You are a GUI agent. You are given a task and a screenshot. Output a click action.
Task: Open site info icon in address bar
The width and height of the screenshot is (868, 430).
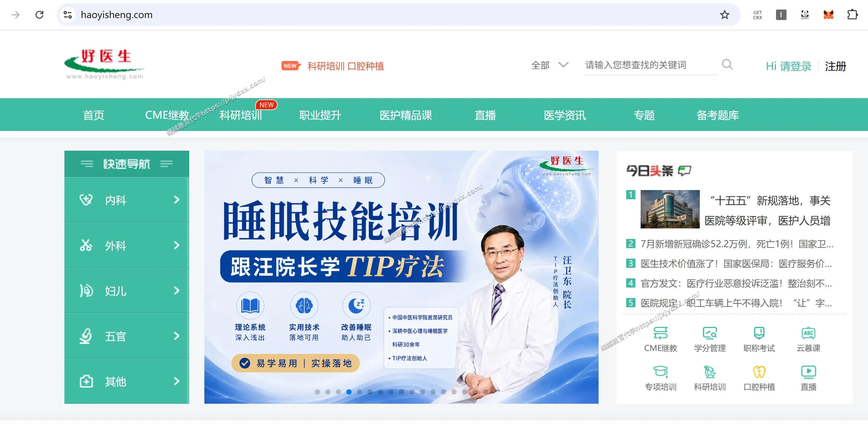[x=68, y=15]
